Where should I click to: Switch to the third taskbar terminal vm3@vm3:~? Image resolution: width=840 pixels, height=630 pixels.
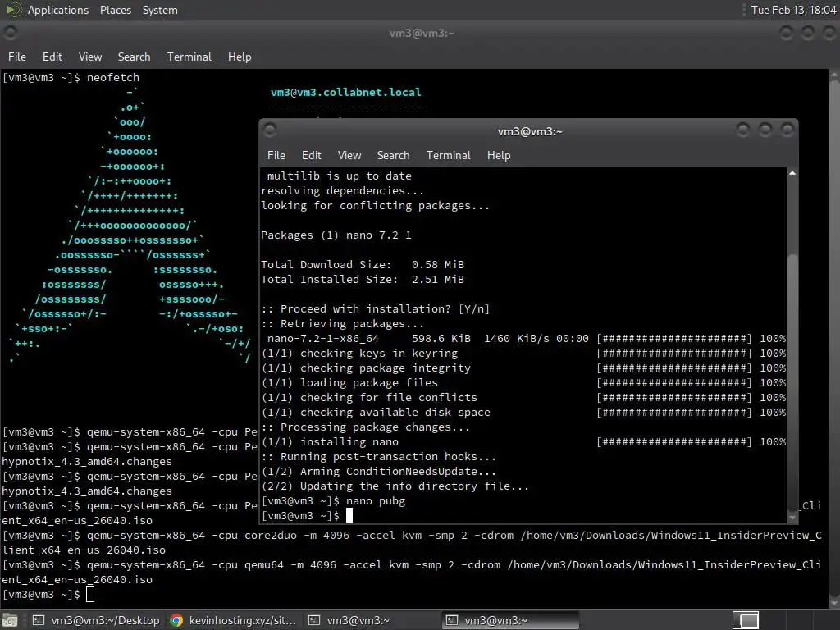372,620
